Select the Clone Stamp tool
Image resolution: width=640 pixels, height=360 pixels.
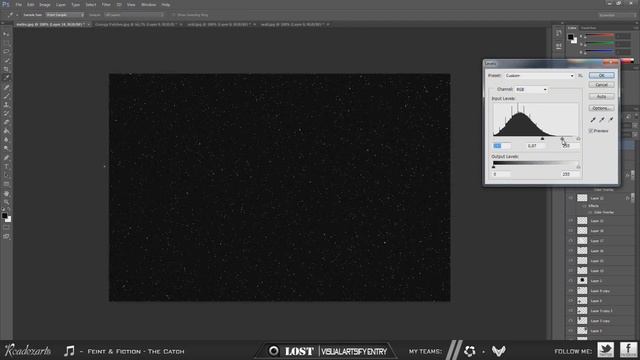6,105
